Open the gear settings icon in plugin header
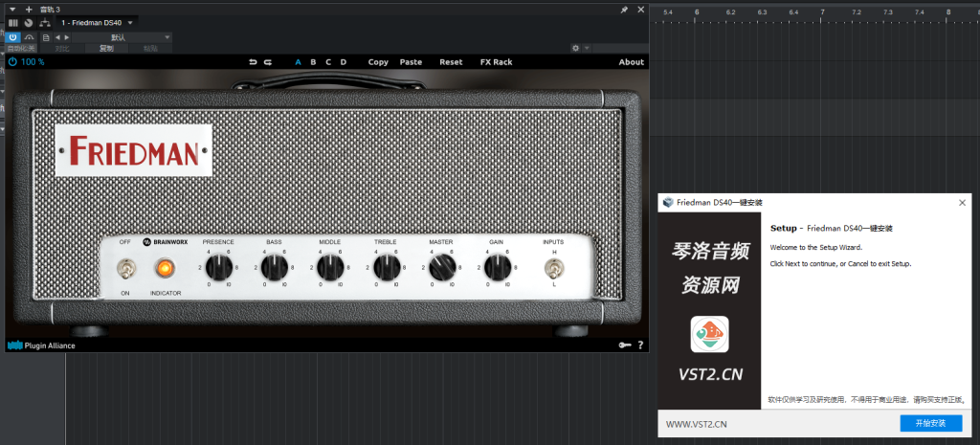This screenshot has height=445, width=980. (575, 48)
